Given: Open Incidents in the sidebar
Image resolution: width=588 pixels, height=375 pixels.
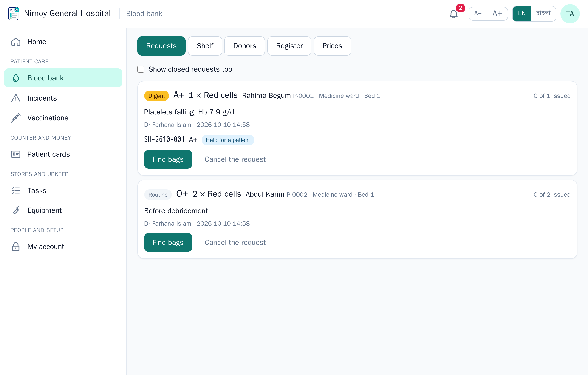Looking at the screenshot, I should click(x=63, y=98).
